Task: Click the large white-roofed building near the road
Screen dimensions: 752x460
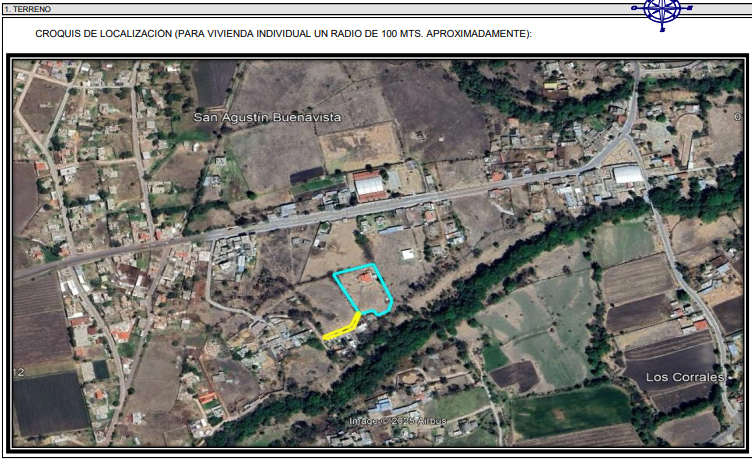Action: pos(628,174)
